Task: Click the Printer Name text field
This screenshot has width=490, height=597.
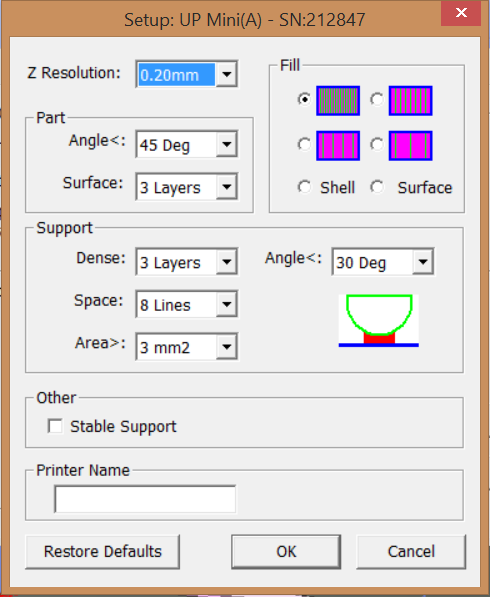Action: click(145, 499)
